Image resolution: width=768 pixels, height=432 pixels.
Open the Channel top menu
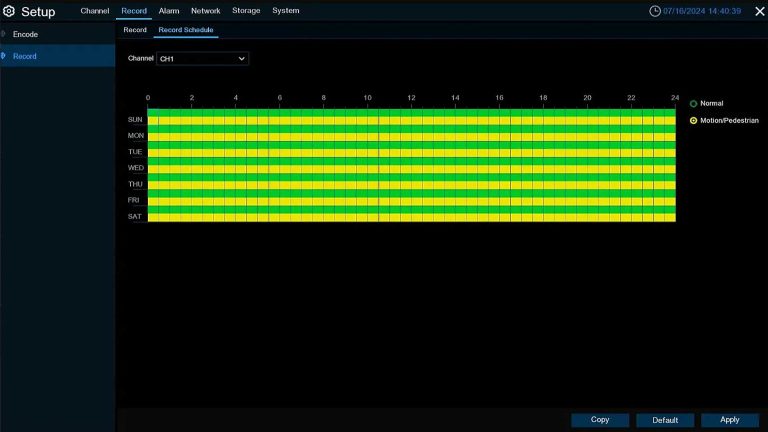(95, 11)
